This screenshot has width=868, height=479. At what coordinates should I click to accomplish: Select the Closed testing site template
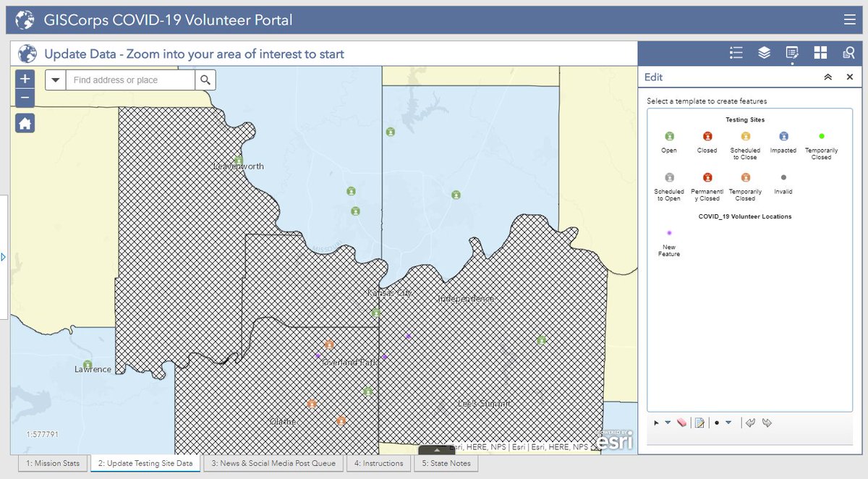click(707, 142)
